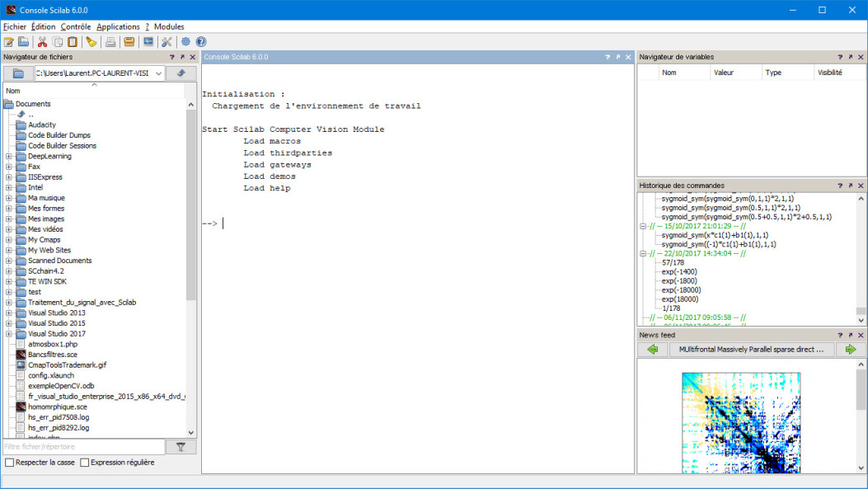This screenshot has height=489, width=868.
Task: Collapse the 15/10/2017 21:01:29 history session
Action: [x=643, y=226]
